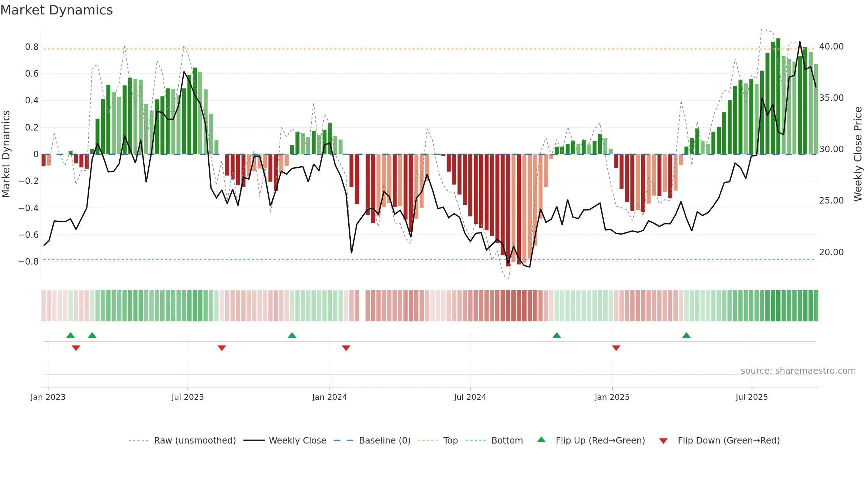Click the flip up marker in April 2025

686,335
